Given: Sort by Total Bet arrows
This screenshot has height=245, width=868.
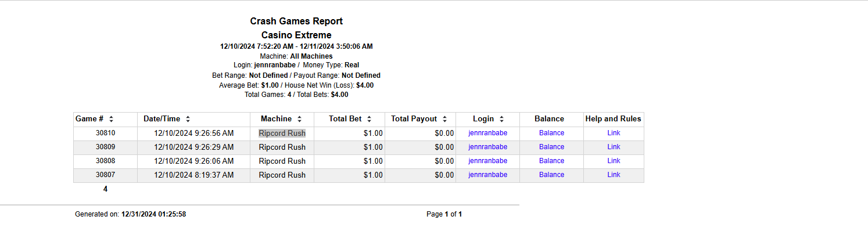Looking at the screenshot, I should pos(369,119).
